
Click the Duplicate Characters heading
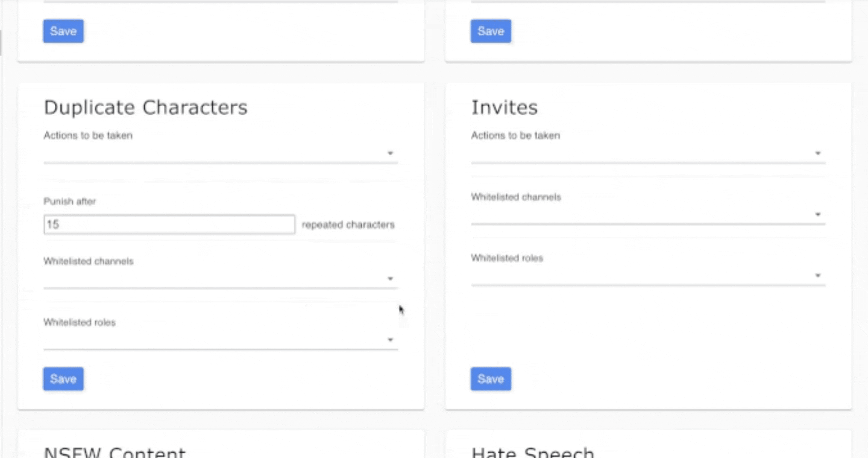145,107
